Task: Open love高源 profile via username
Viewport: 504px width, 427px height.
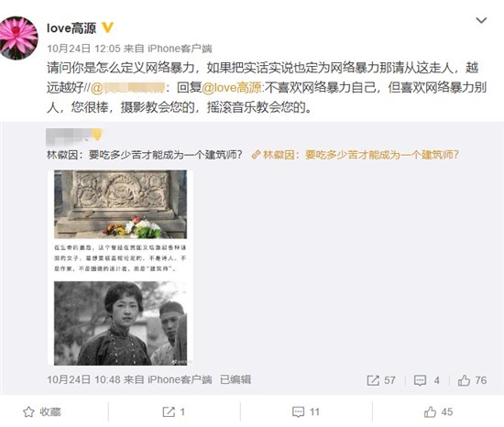Action: coord(71,28)
